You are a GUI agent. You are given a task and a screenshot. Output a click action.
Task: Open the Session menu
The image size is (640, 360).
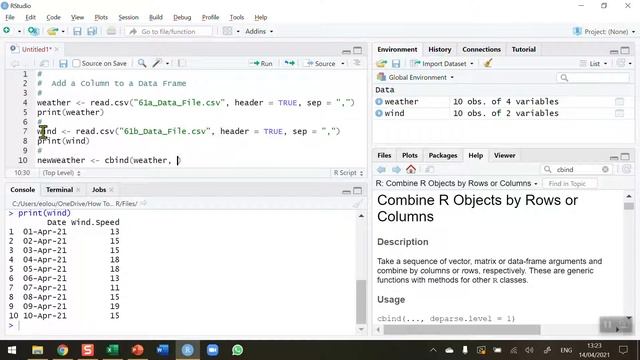tap(129, 17)
